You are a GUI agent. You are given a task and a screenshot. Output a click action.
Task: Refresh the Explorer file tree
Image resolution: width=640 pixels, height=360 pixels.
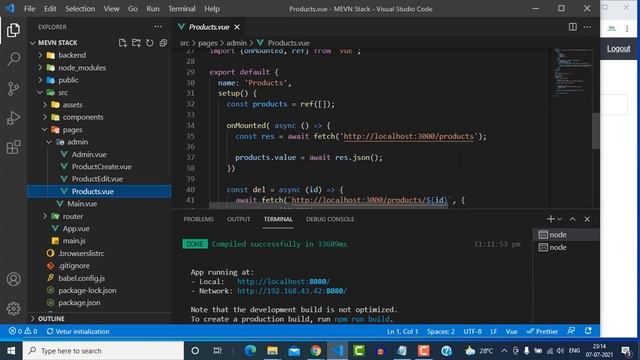click(x=150, y=43)
